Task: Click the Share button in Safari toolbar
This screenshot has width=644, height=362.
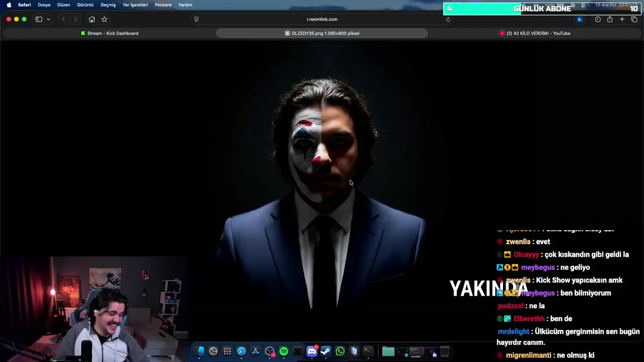Action: point(610,19)
